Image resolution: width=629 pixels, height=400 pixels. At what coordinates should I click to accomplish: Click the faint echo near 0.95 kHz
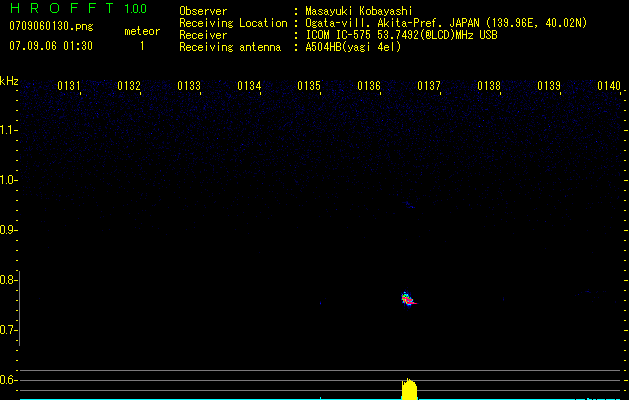410,205
